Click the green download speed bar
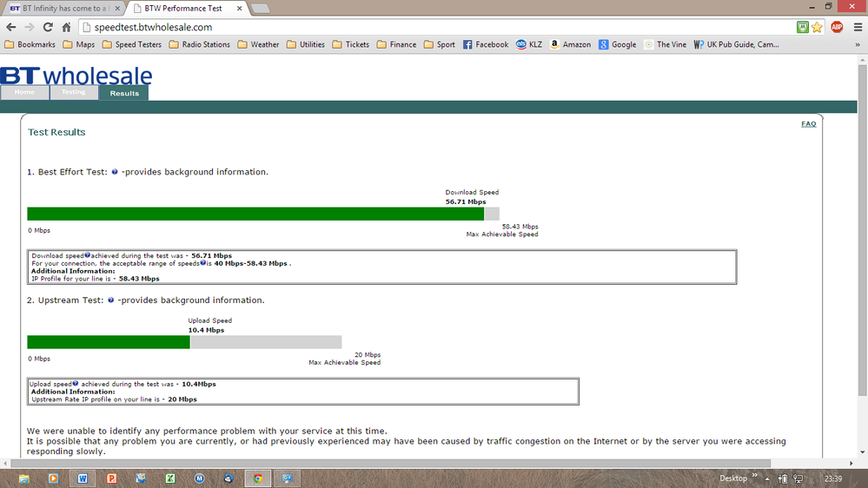This screenshot has width=868, height=488. point(255,214)
